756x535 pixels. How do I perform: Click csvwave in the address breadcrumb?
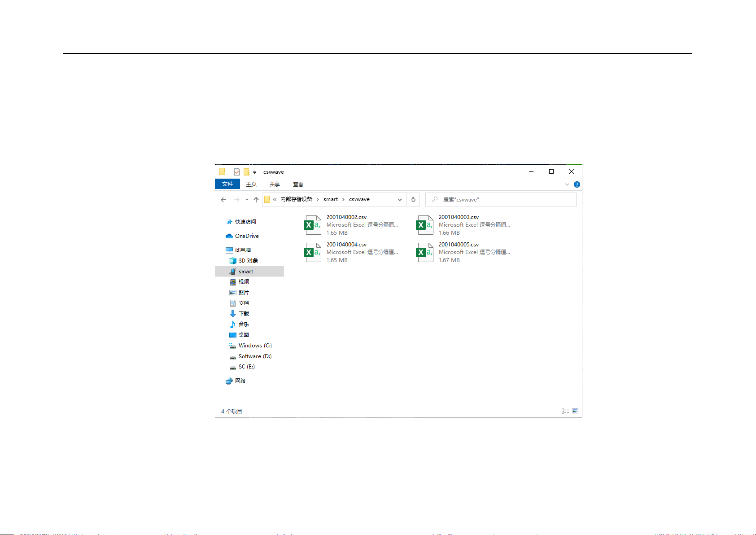tap(359, 199)
